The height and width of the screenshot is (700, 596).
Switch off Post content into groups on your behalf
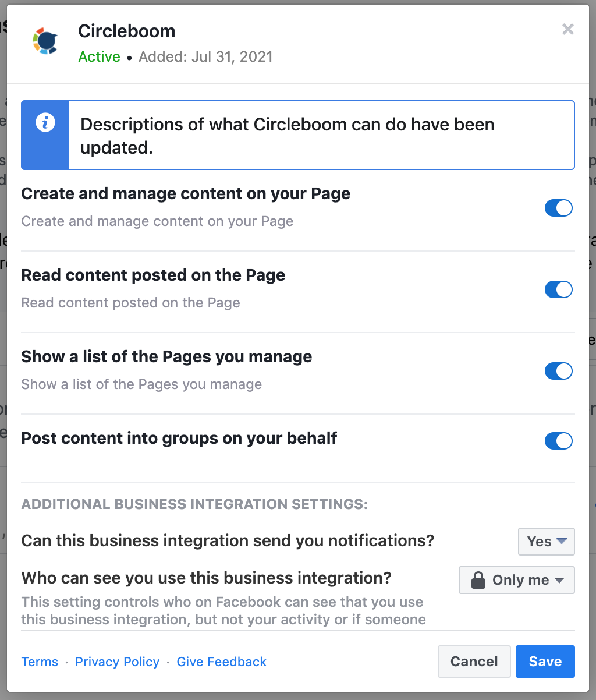559,441
